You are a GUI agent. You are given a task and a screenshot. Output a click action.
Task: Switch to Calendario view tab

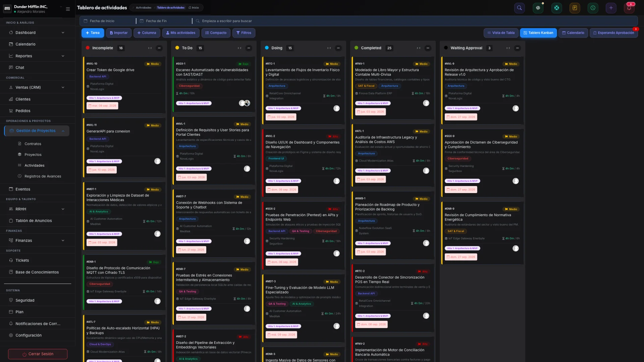(573, 33)
